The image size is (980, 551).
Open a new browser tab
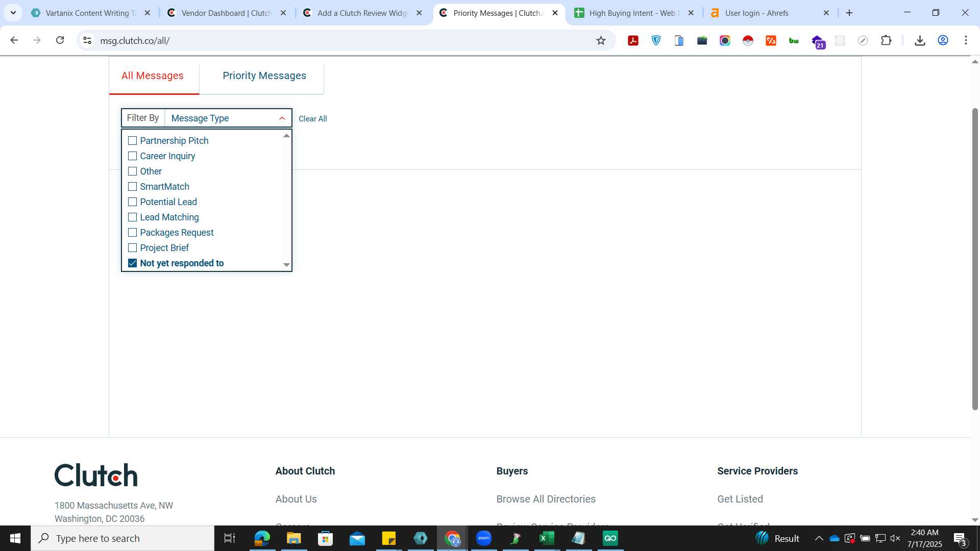coord(849,13)
